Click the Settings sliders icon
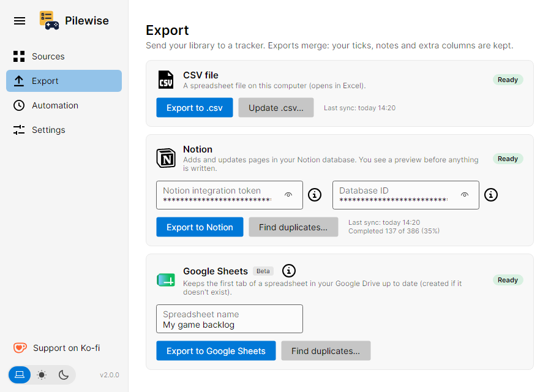551x392 pixels. point(19,130)
